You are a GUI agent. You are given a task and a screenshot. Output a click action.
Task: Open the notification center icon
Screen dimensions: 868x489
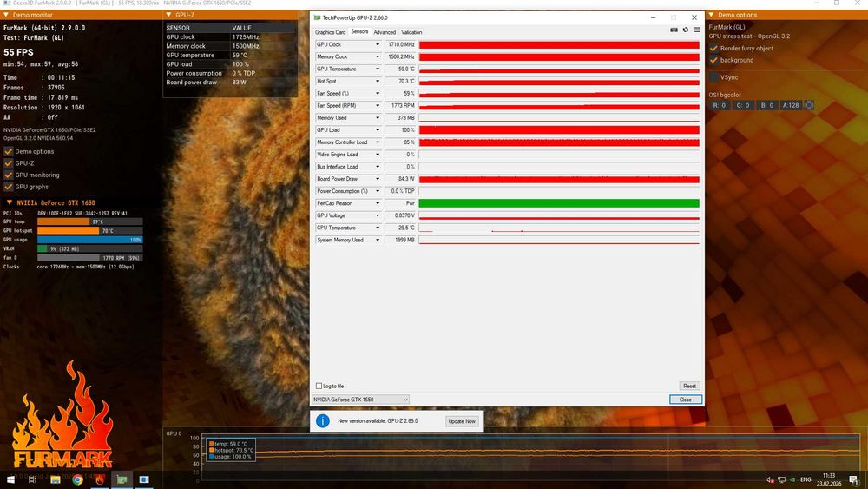coord(854,480)
